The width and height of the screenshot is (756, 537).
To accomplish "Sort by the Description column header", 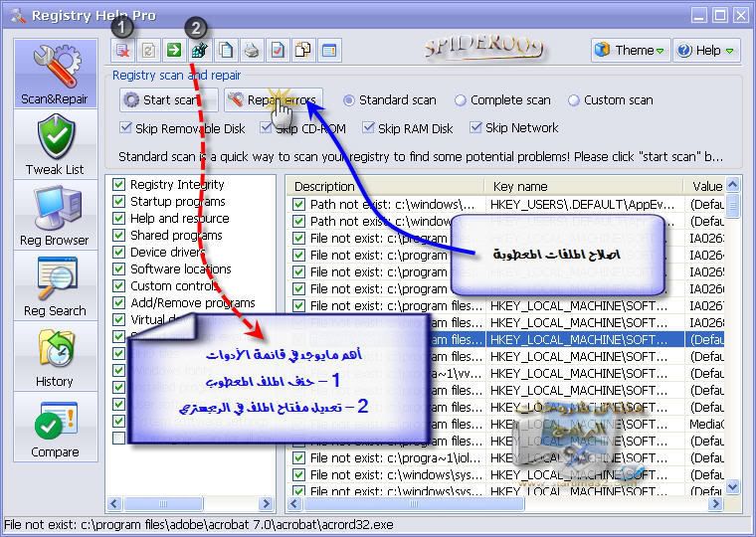I will [386, 186].
